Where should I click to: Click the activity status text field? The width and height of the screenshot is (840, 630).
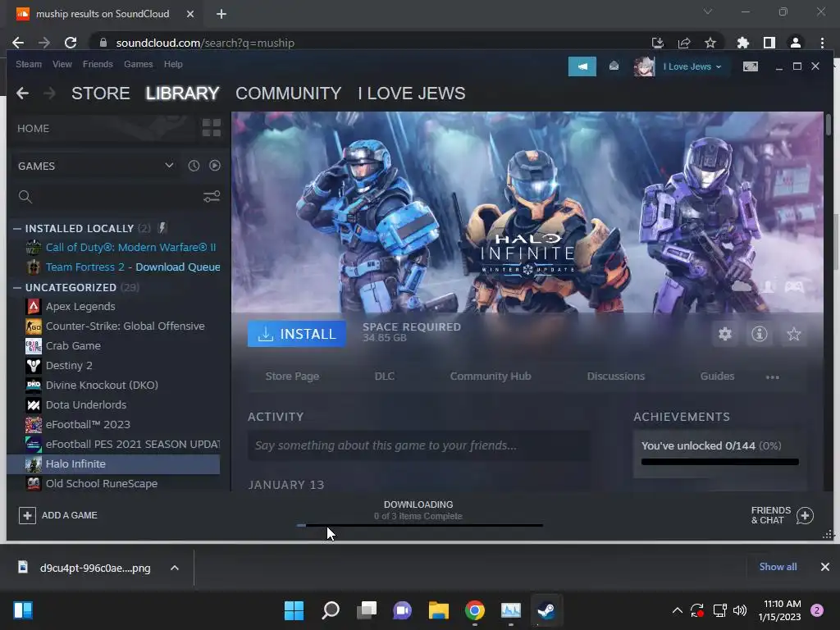point(418,445)
